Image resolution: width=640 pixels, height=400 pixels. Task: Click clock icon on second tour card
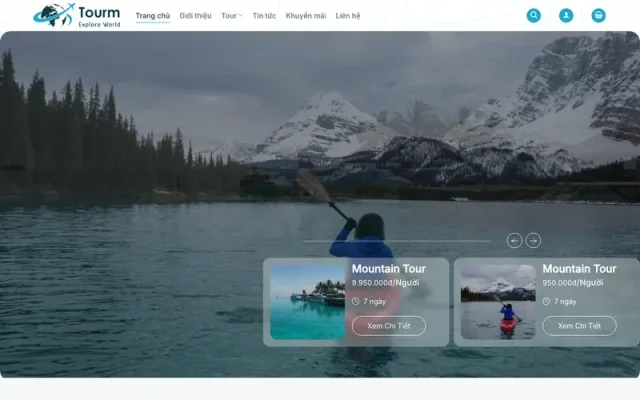point(546,301)
